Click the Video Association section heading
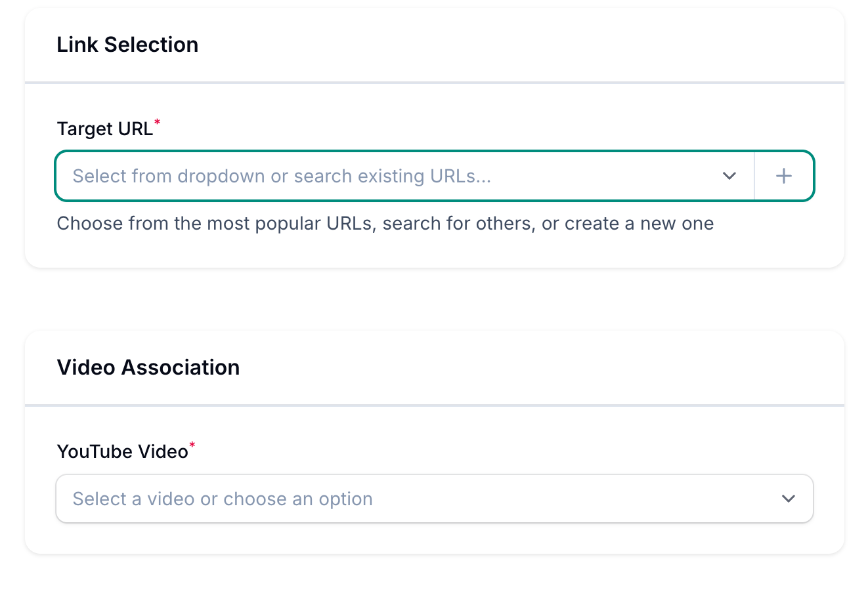868x601 pixels. point(148,367)
